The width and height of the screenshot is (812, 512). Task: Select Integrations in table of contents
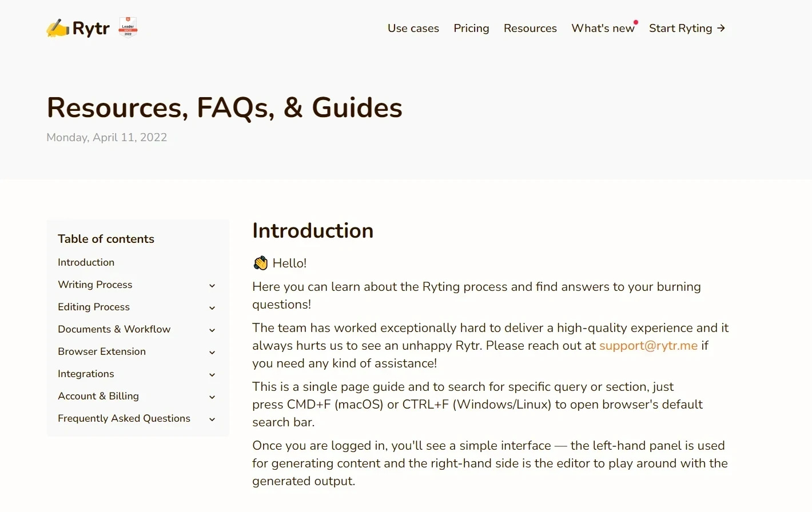[x=86, y=374]
